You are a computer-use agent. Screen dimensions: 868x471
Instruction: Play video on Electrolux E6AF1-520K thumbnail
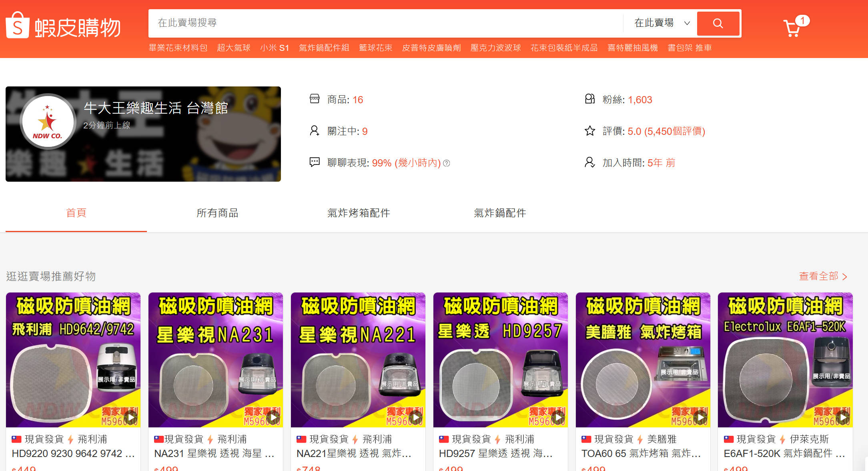pos(843,417)
